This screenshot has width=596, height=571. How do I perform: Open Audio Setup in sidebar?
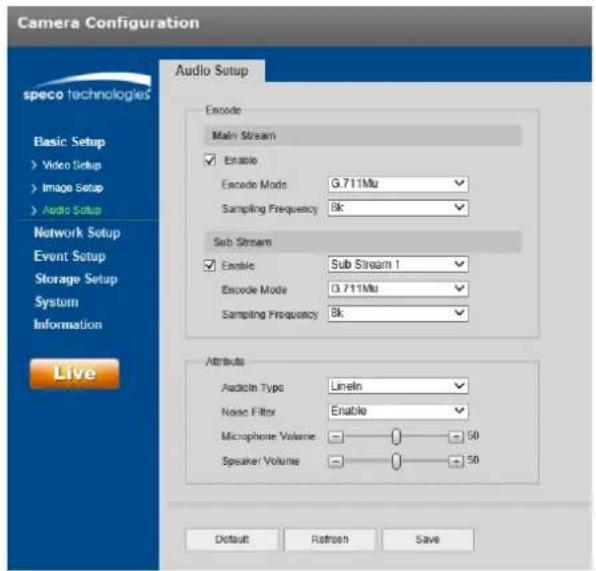pos(71,210)
